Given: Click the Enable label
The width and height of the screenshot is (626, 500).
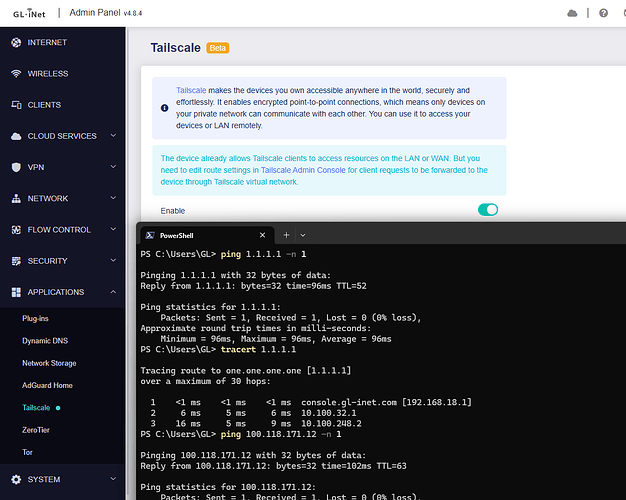Looking at the screenshot, I should click(x=172, y=211).
